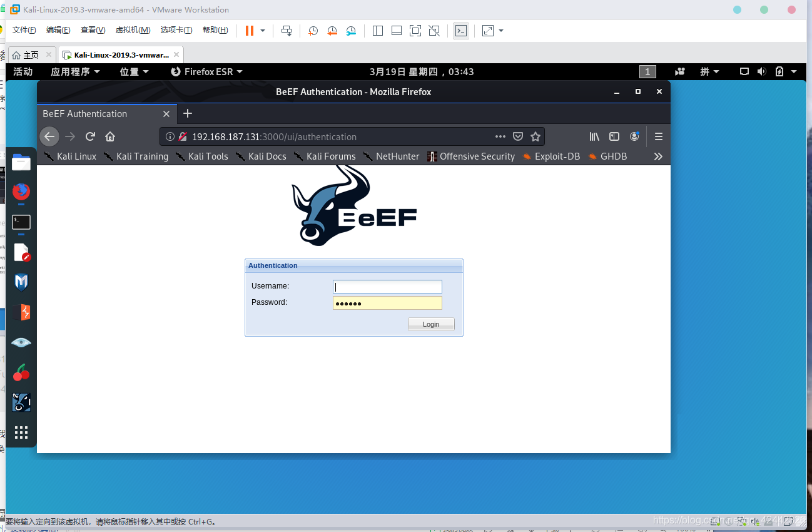Click the VMware pause virtual machine icon
Screen dimensions: 812x532
[250, 31]
